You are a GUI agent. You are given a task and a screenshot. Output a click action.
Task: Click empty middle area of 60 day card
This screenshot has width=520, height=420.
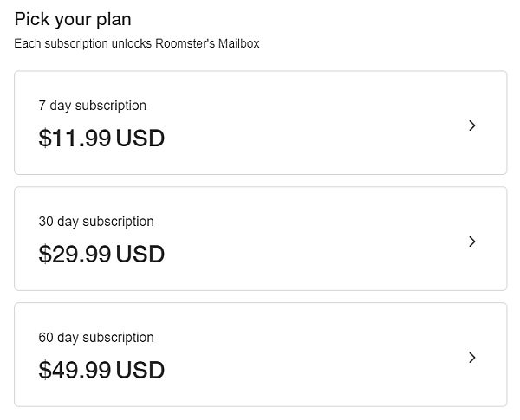312,355
